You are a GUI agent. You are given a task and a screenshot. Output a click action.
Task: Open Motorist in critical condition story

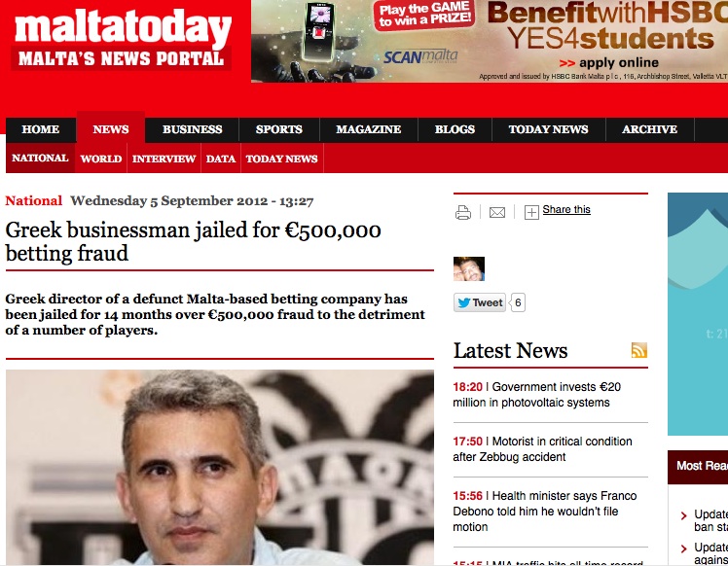(x=542, y=449)
